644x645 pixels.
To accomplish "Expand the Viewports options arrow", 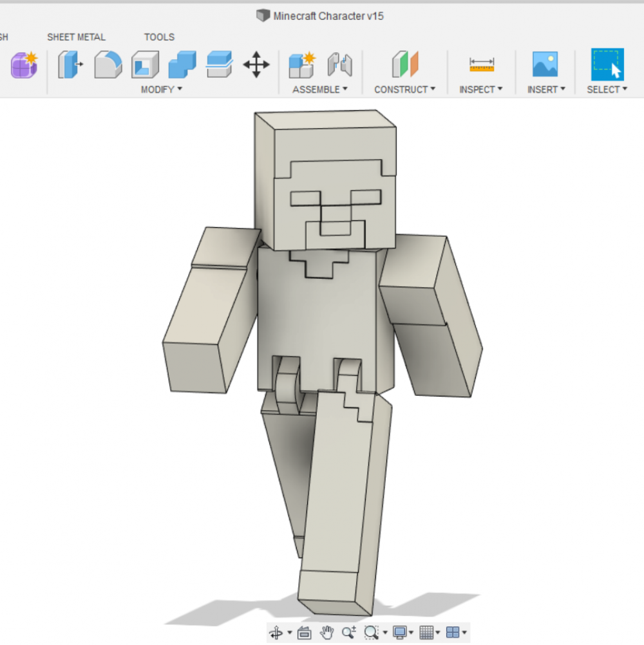I will pyautogui.click(x=464, y=633).
